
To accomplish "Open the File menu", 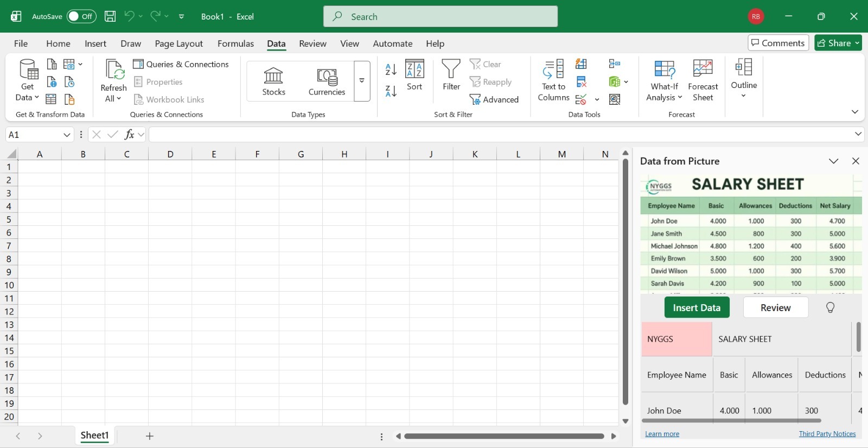I will point(21,43).
